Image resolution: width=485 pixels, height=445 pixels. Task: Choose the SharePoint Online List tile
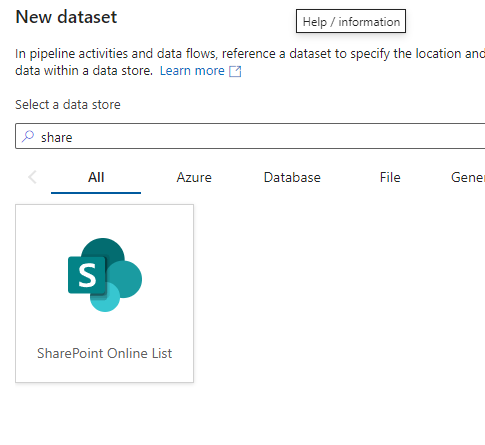[x=104, y=293]
